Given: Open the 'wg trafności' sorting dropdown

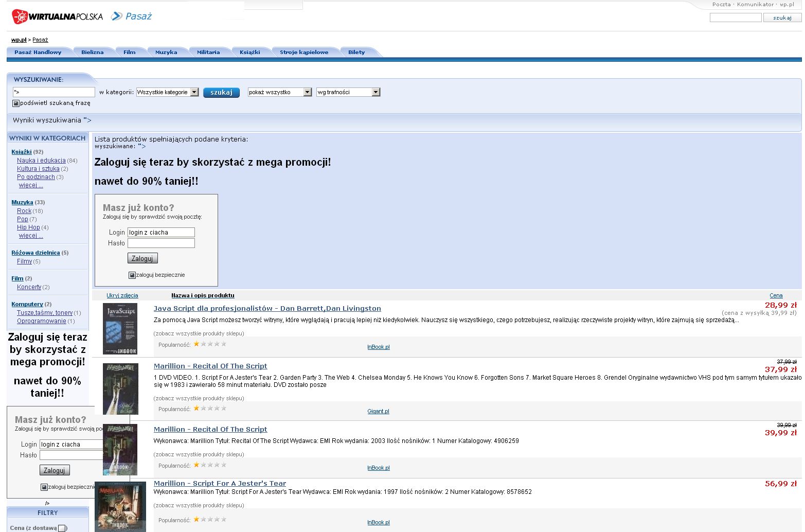Looking at the screenshot, I should pos(348,92).
